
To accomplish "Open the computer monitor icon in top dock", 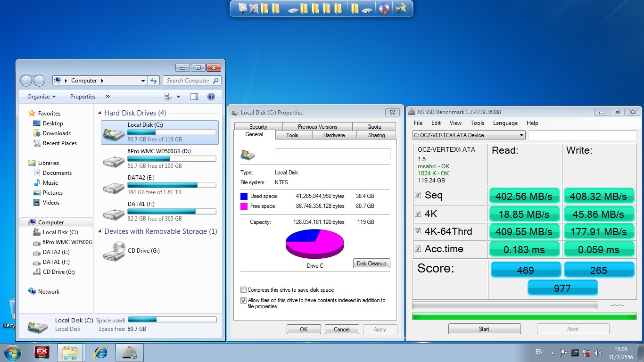I will click(243, 8).
